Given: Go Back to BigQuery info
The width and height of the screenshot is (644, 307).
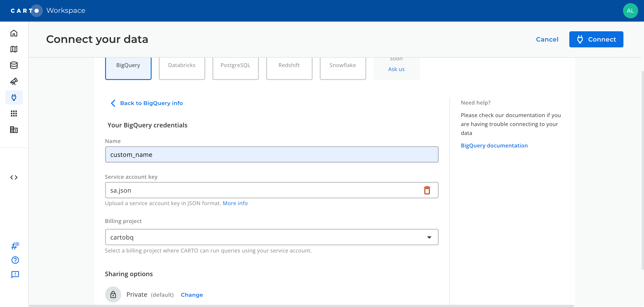Looking at the screenshot, I should click(151, 103).
